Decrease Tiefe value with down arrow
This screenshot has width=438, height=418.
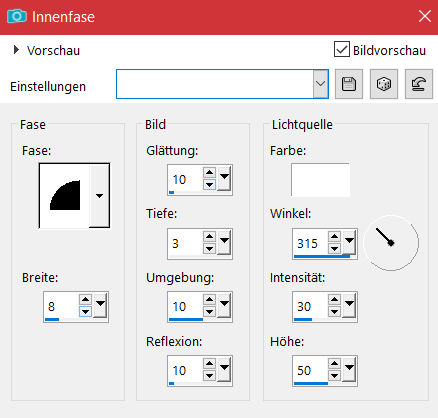tap(209, 248)
